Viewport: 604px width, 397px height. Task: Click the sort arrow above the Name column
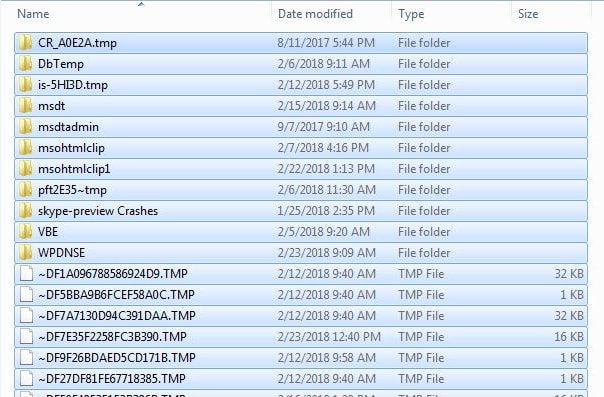(141, 4)
